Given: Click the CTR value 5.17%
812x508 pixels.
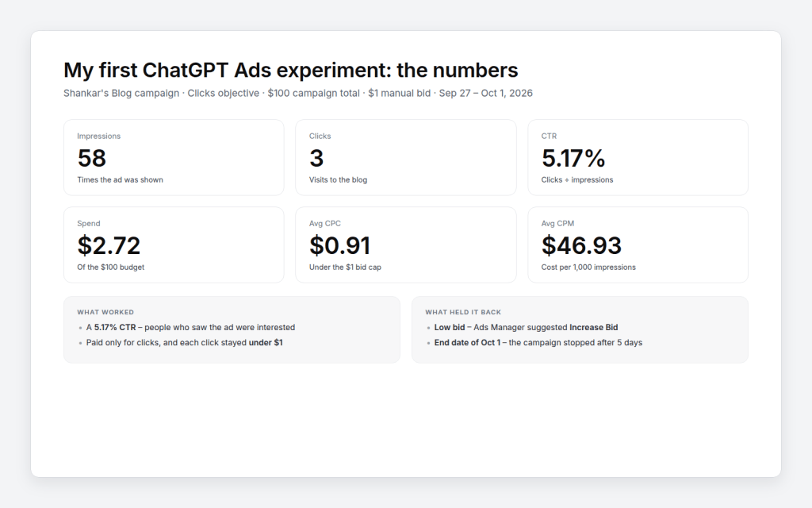Looking at the screenshot, I should coord(573,158).
